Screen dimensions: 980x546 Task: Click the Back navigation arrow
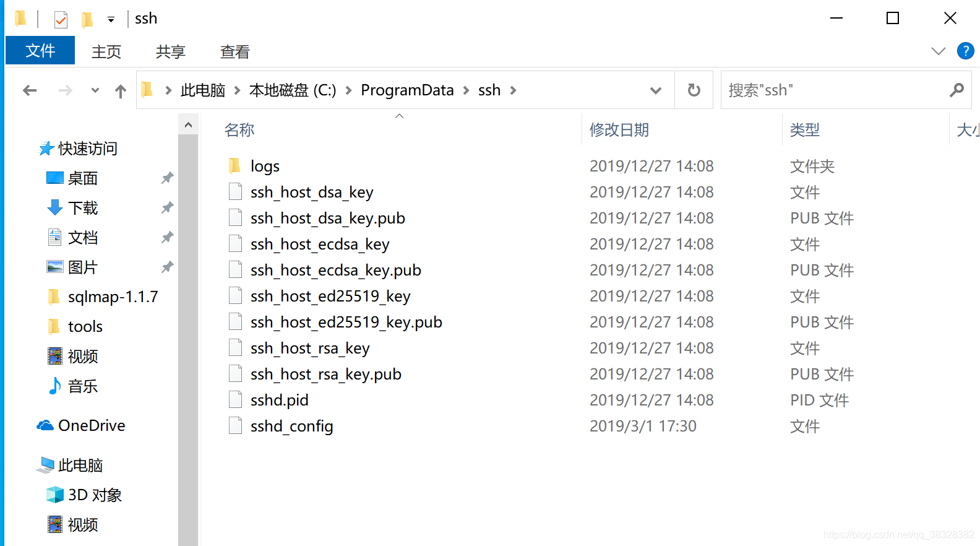[x=30, y=90]
